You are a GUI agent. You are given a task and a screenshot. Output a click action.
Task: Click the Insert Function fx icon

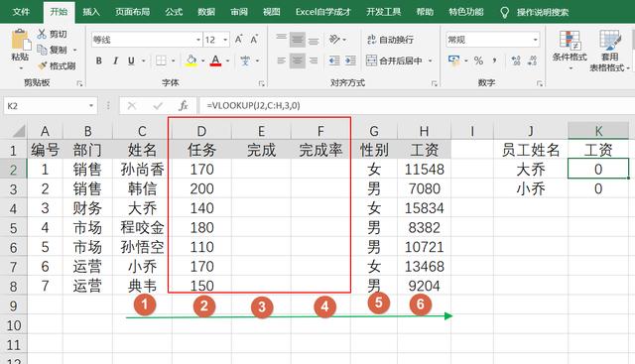click(x=184, y=106)
